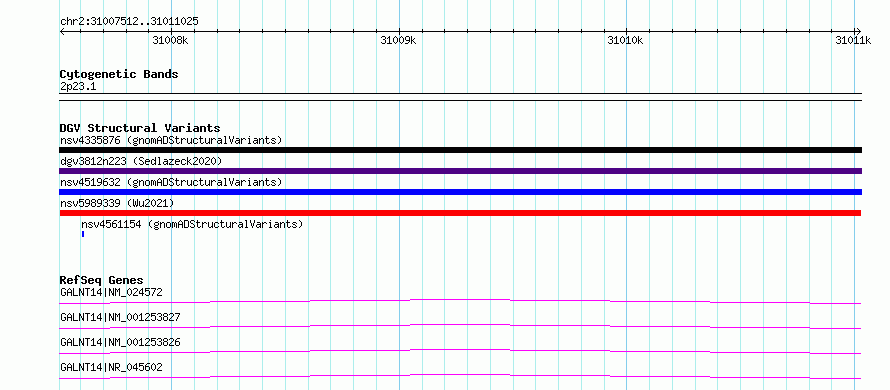
Task: Click the nsv5989339 (Wu2021) label
Action: click(x=117, y=203)
